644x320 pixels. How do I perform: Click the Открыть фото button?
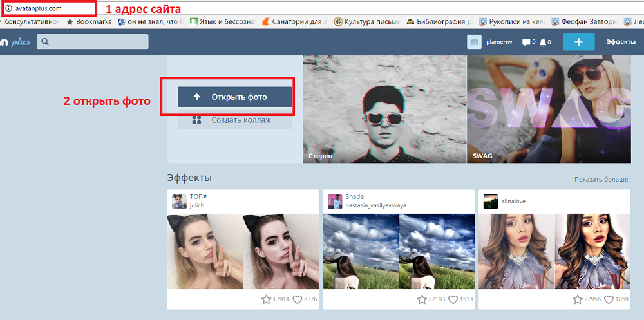click(234, 97)
